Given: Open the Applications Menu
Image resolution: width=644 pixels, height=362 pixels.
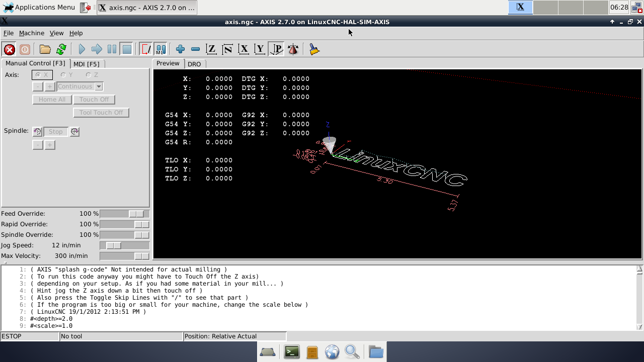Looking at the screenshot, I should [x=39, y=7].
